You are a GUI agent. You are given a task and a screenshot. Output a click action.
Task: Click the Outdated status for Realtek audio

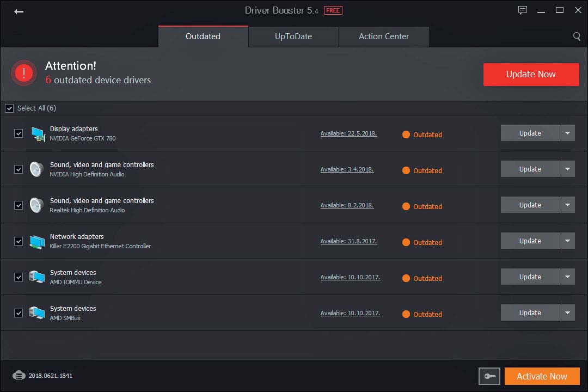coord(427,206)
